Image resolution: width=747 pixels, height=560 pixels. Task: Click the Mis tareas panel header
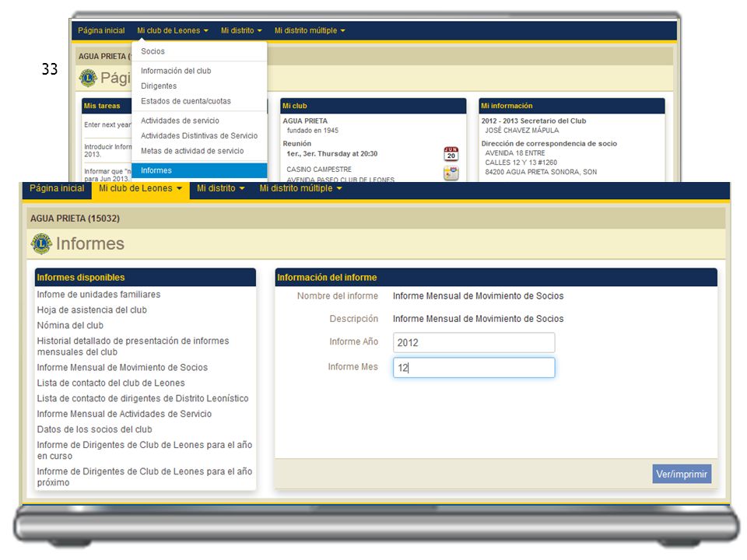click(x=107, y=106)
